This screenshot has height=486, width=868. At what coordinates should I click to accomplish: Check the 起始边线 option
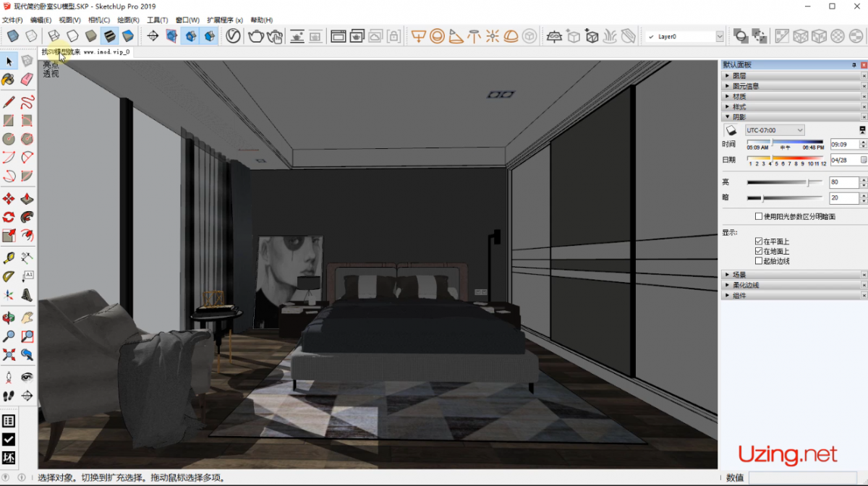click(x=758, y=261)
